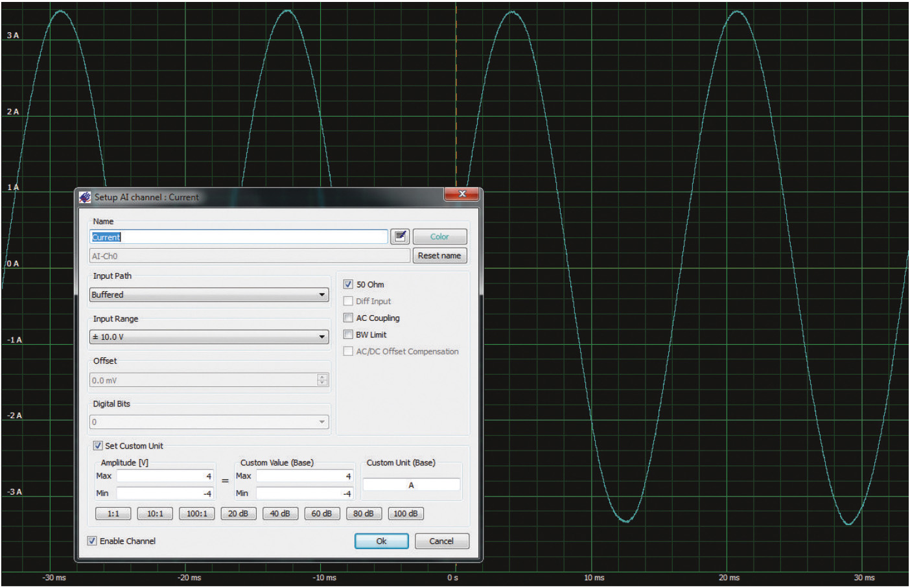The width and height of the screenshot is (910, 588).
Task: Click the 10 ms time axis label
Action: tap(594, 578)
